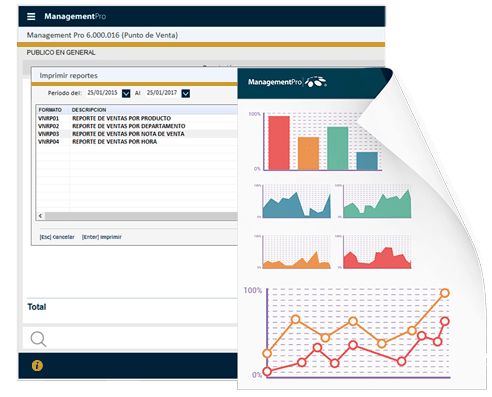Select row VNRP01 Reporte de ventas por producto

tap(137, 118)
